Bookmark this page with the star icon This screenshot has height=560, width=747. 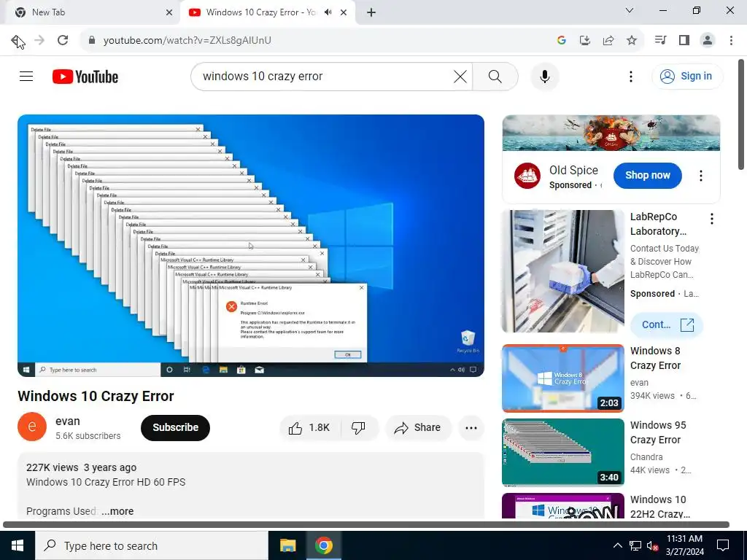pyautogui.click(x=632, y=41)
